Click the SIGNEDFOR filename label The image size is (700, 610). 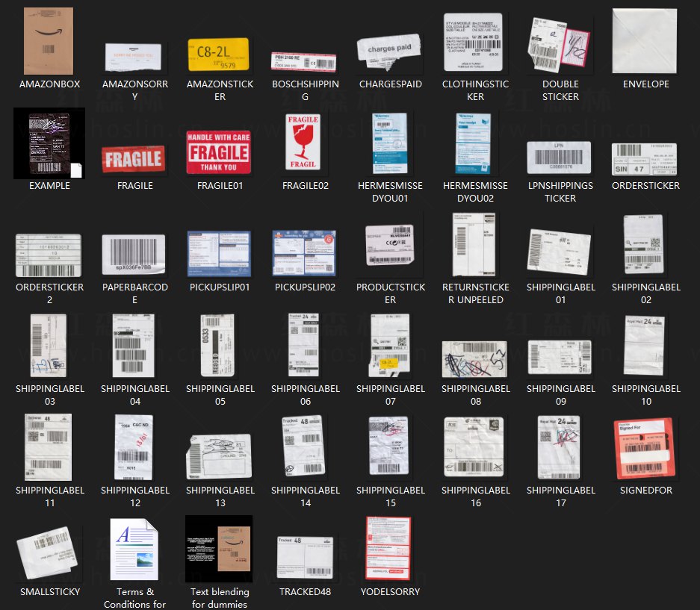(645, 490)
